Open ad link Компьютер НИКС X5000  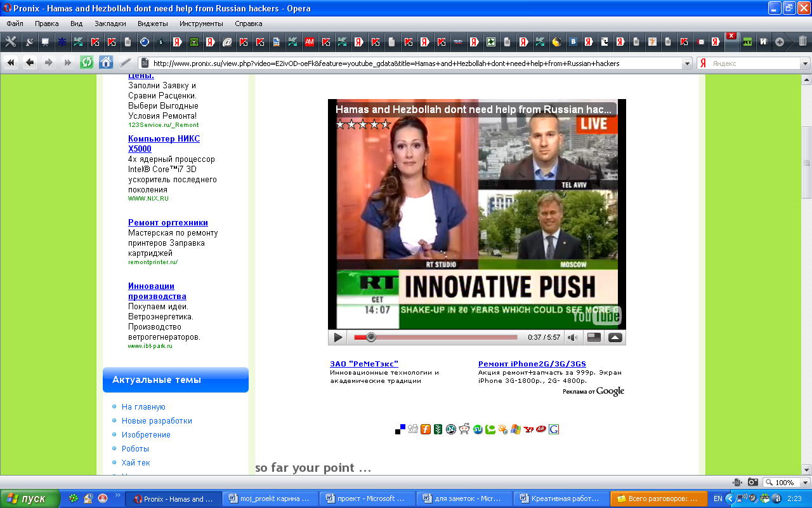[164, 144]
